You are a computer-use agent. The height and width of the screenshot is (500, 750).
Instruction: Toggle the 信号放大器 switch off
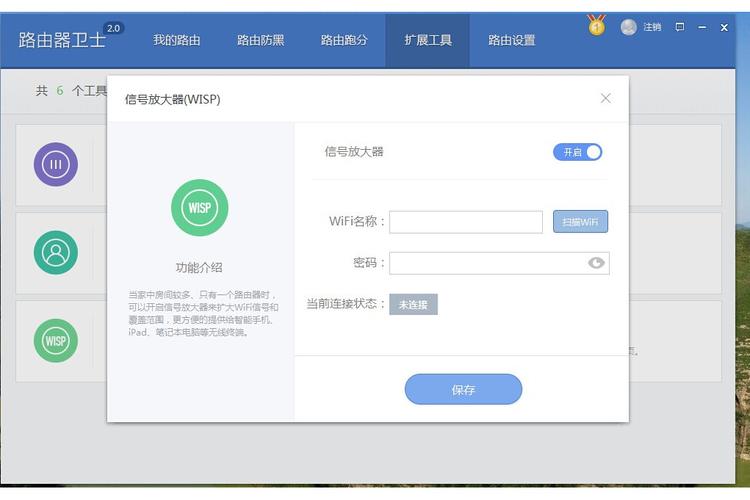[x=577, y=152]
